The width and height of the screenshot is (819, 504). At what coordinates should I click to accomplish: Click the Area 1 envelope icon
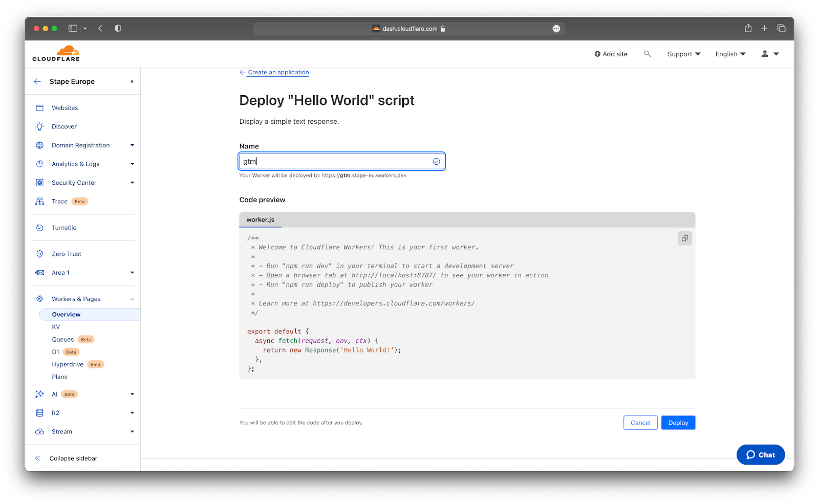click(39, 273)
